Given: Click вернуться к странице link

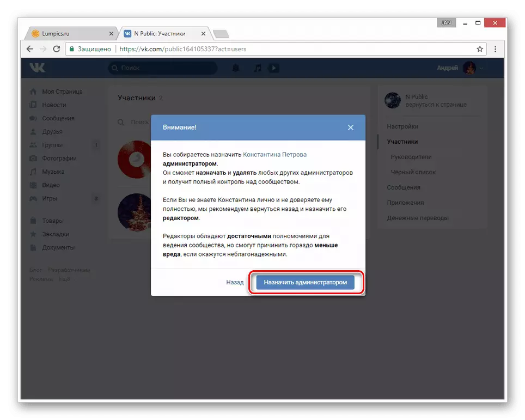Looking at the screenshot, I should [x=436, y=105].
